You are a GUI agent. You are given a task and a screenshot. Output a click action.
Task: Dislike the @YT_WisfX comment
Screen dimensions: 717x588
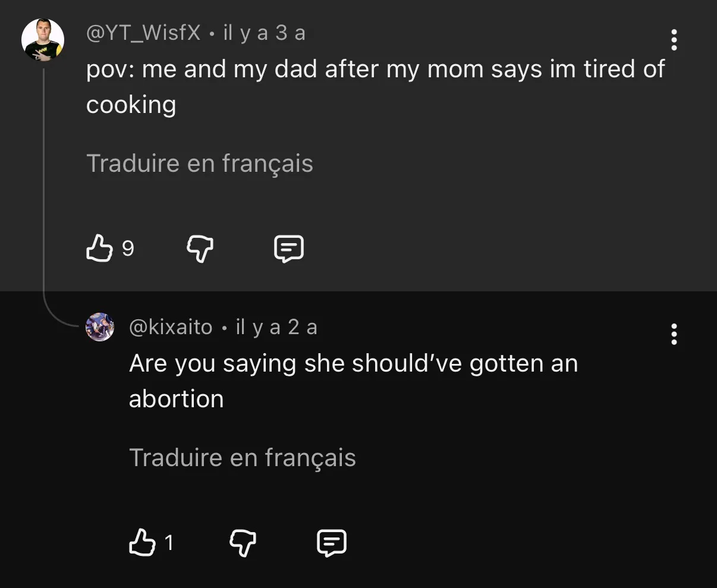tap(200, 249)
